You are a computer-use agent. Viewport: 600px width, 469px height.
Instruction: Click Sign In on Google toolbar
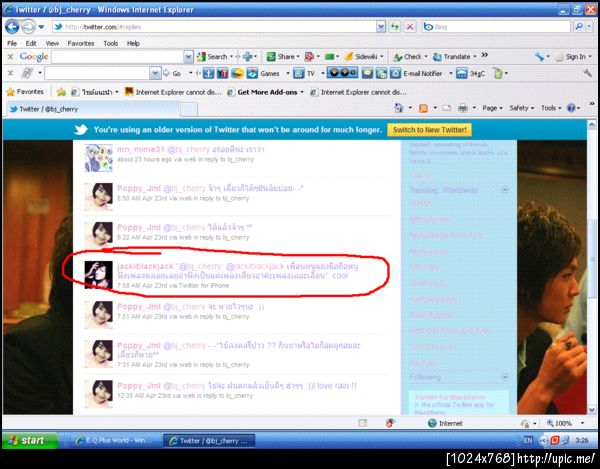(571, 57)
